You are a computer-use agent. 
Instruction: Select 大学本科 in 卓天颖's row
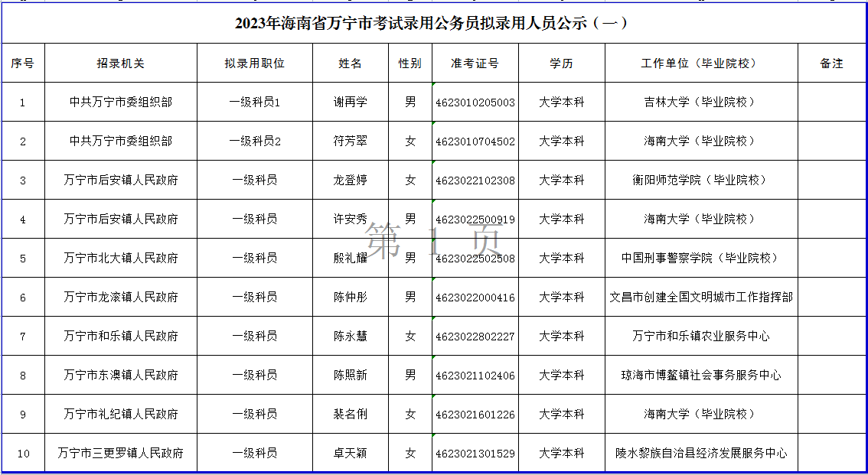coord(562,454)
